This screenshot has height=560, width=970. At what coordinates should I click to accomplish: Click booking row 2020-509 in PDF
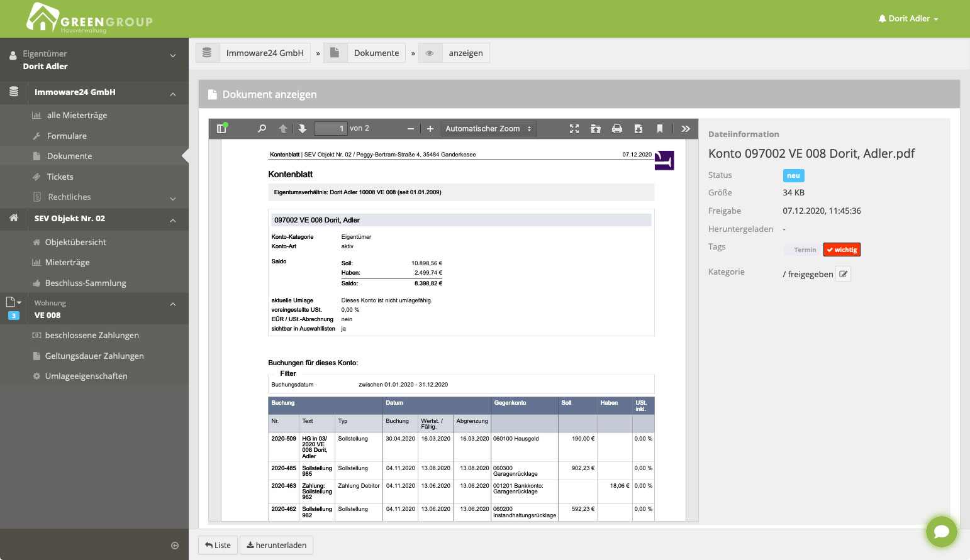point(461,447)
